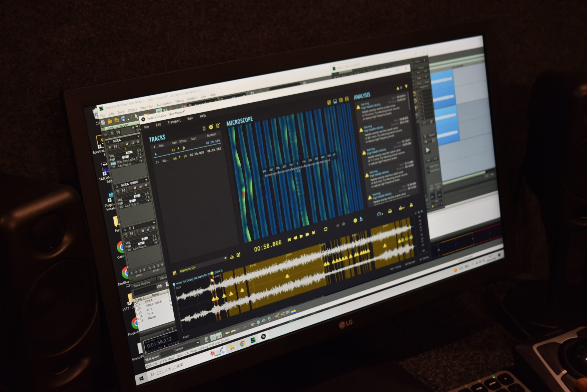
Task: Click the Sequoia open folder icon
Action: coord(110,121)
